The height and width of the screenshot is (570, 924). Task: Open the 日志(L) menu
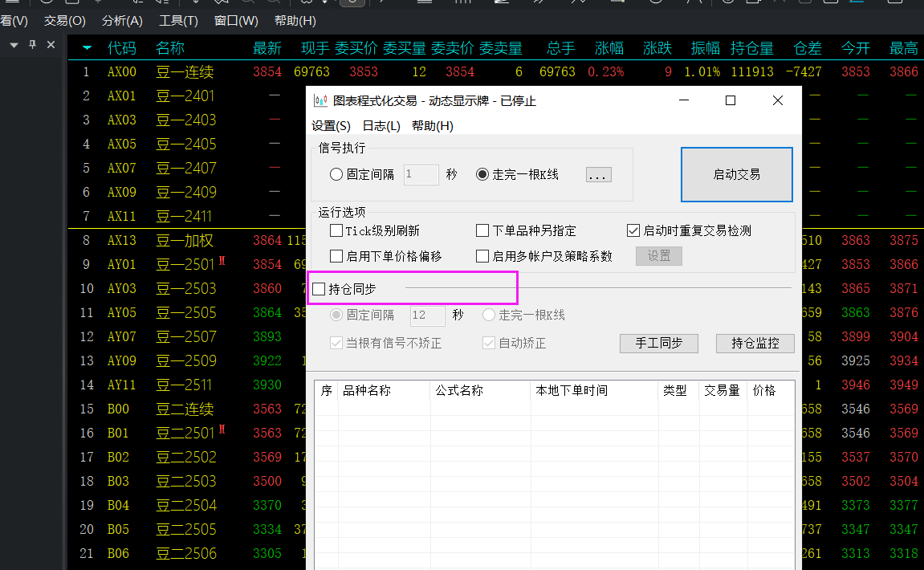[381, 126]
